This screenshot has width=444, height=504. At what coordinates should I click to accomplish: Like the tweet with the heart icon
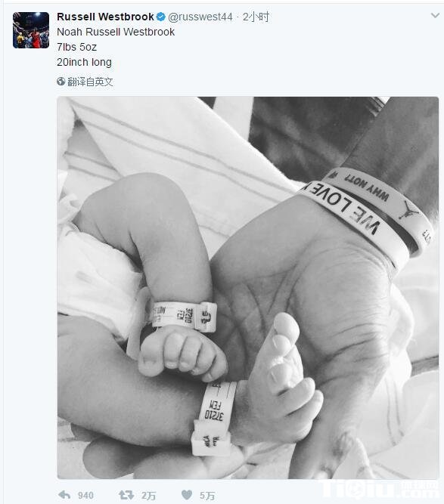point(187,494)
